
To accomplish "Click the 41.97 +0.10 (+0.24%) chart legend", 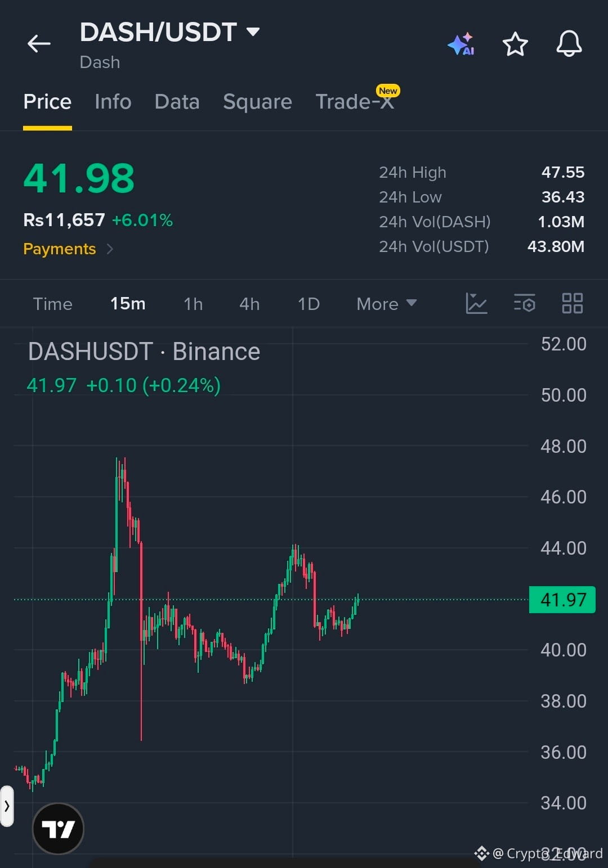I will [x=124, y=385].
